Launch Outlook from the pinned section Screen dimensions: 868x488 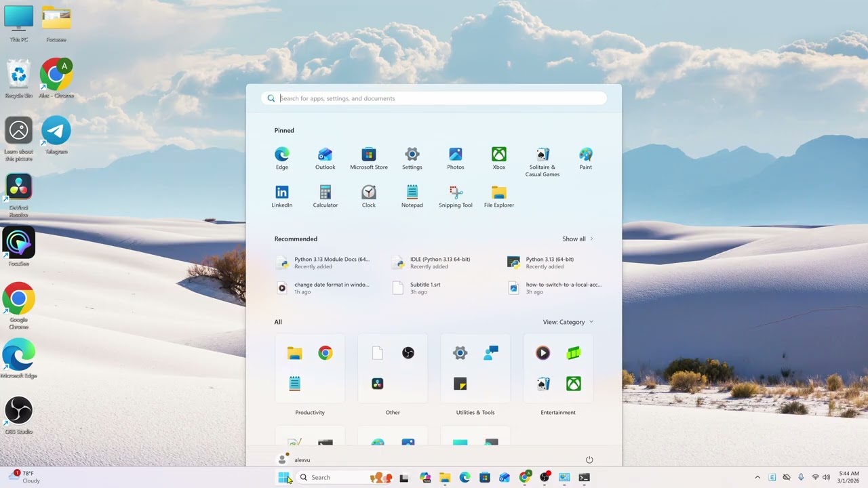[x=325, y=159]
